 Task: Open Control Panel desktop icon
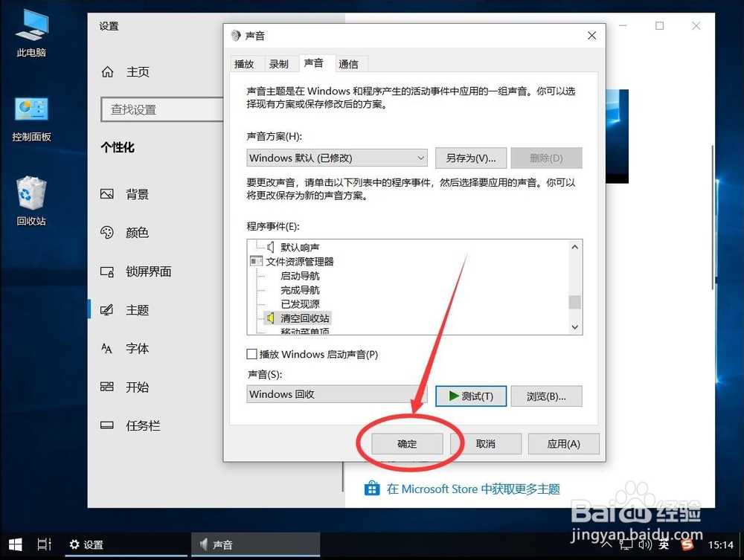[31, 119]
